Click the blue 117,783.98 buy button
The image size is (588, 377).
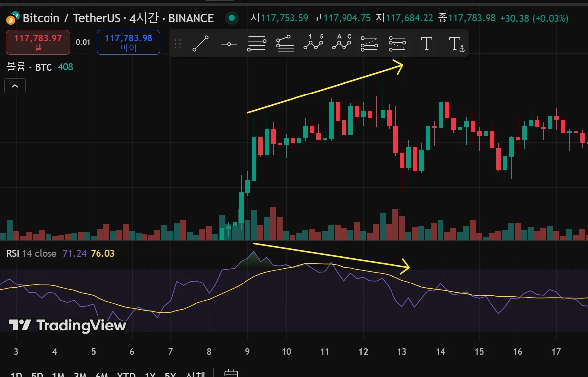[x=128, y=43]
